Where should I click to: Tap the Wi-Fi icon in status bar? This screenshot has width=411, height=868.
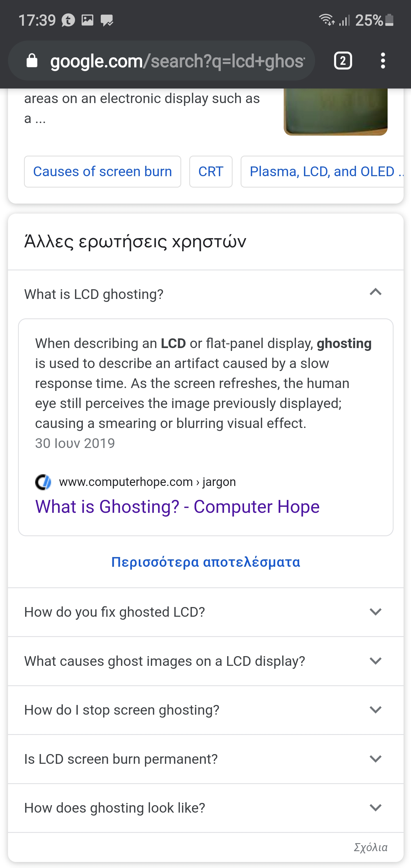[327, 20]
